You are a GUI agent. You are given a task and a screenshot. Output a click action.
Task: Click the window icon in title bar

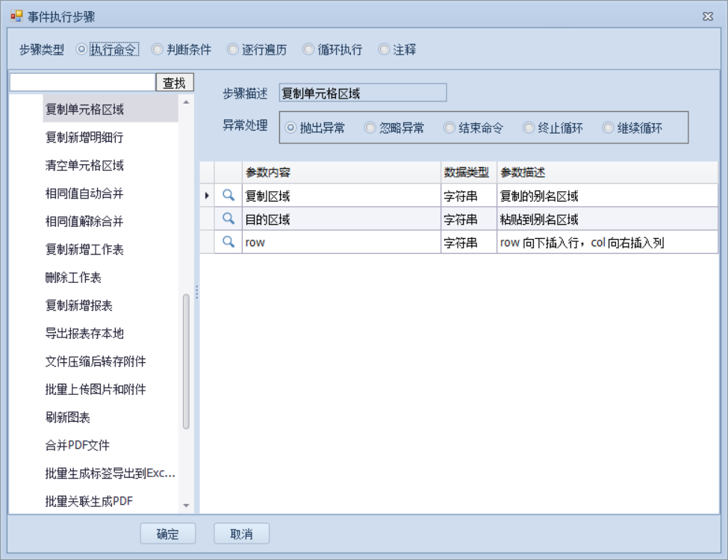(x=16, y=16)
